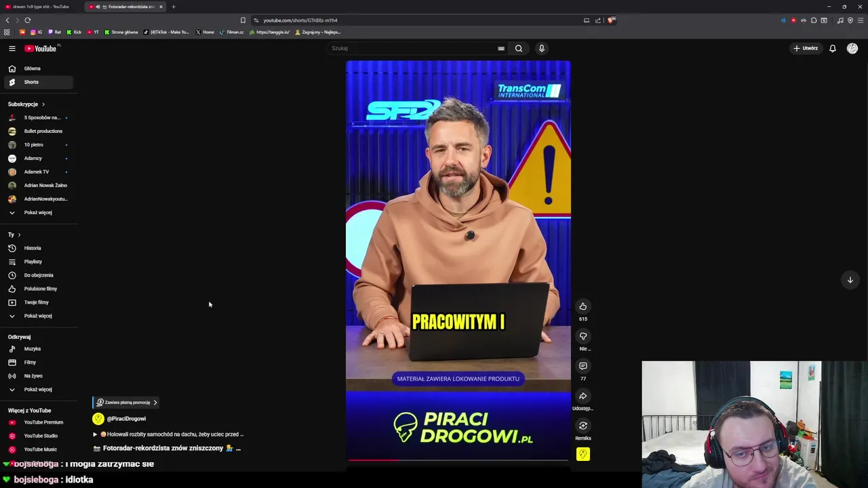The height and width of the screenshot is (488, 868).
Task: Open the Short's comments
Action: 583,366
